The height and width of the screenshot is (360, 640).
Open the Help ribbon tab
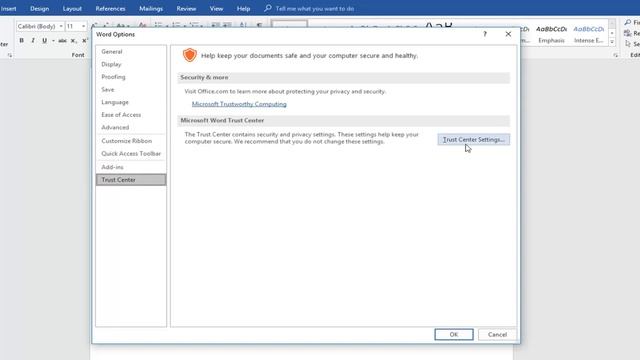[x=243, y=9]
